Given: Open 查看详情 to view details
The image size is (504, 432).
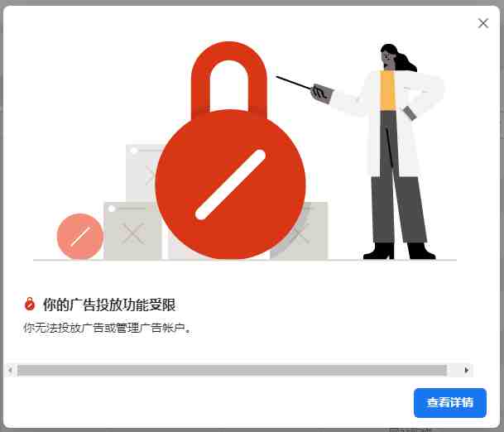Looking at the screenshot, I should (x=450, y=403).
